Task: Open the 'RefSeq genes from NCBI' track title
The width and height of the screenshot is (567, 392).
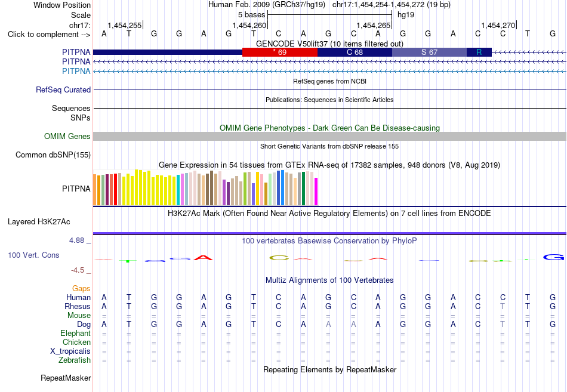Action: coord(329,81)
